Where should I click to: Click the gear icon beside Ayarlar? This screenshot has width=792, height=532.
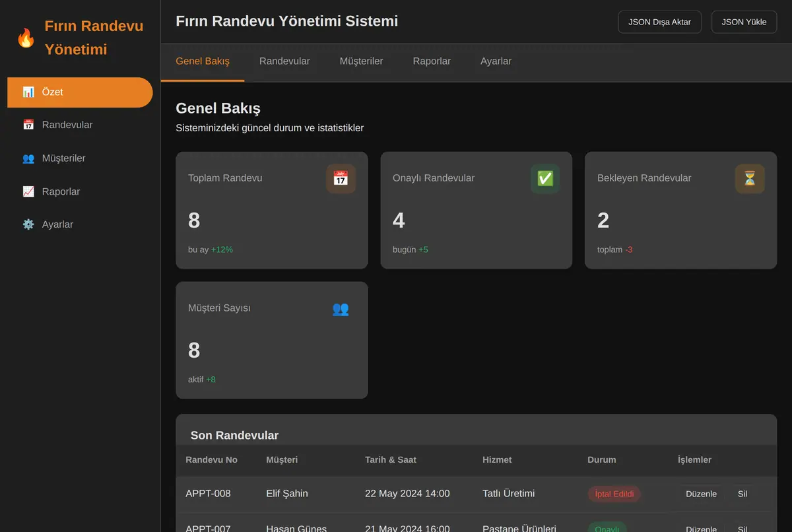click(x=28, y=224)
